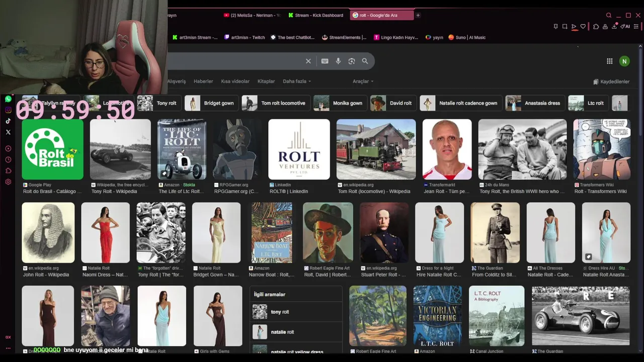
Task: Open Tom Rolt locomotive Wikipedia image
Action: click(x=376, y=149)
